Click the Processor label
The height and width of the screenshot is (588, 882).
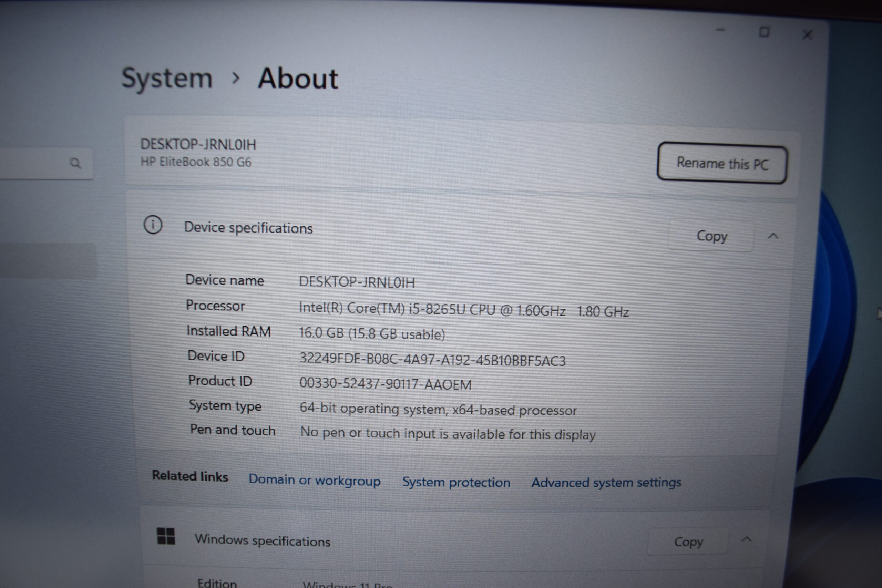pyautogui.click(x=215, y=305)
